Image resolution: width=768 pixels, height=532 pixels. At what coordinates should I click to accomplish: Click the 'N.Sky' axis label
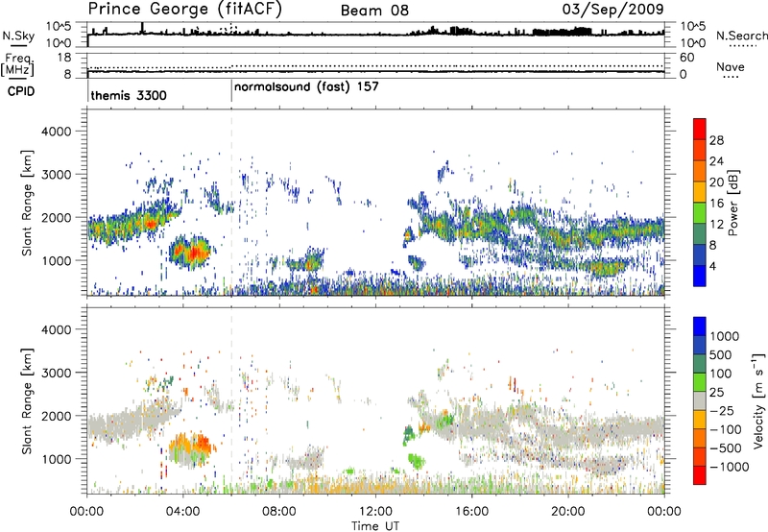(18, 36)
